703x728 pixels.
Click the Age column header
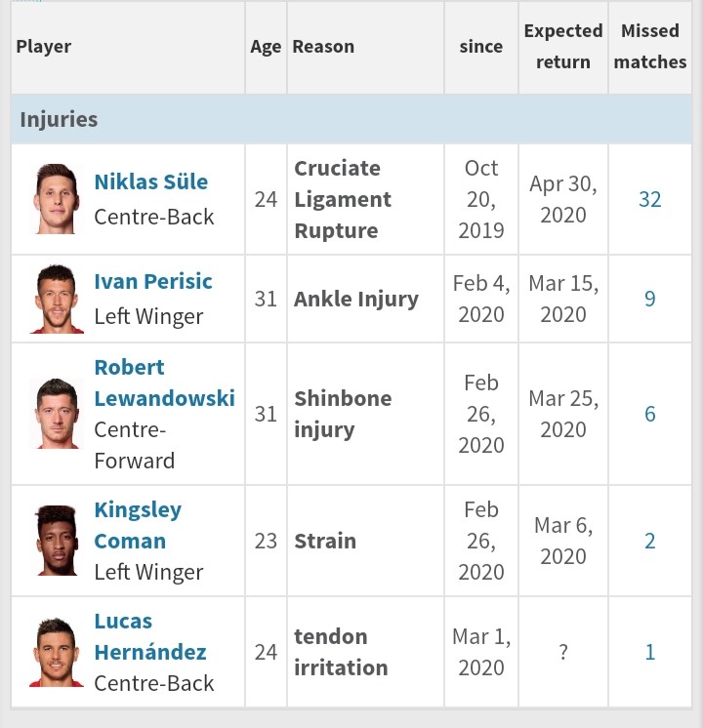click(x=265, y=47)
